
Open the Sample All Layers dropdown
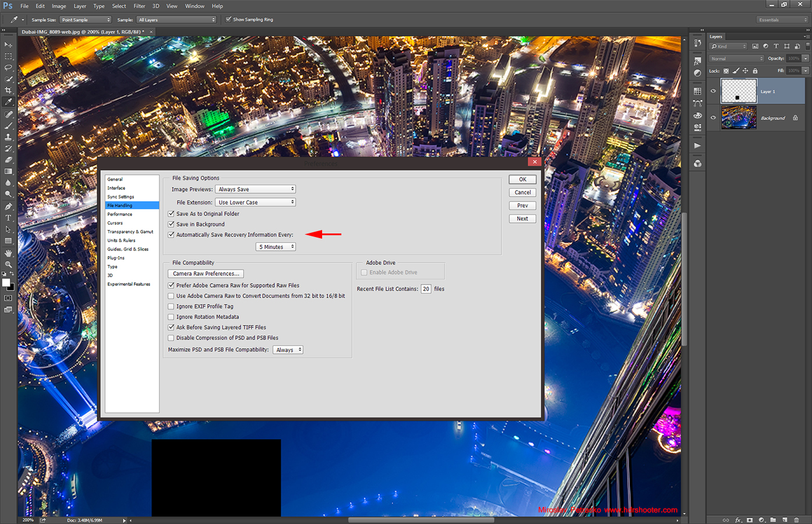(x=176, y=20)
